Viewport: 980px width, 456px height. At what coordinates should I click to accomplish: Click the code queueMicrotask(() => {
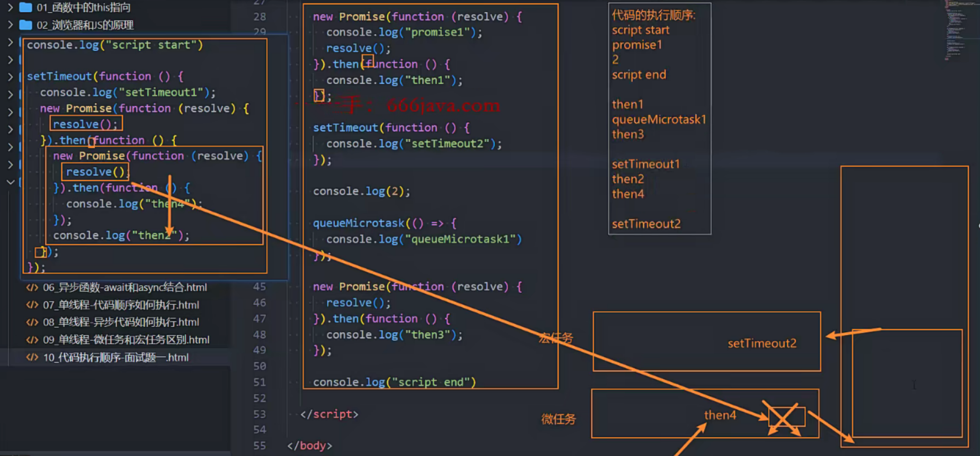point(385,223)
